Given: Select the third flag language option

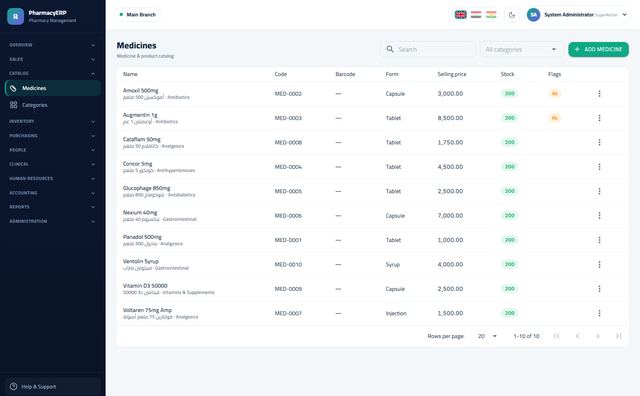Looking at the screenshot, I should (491, 15).
